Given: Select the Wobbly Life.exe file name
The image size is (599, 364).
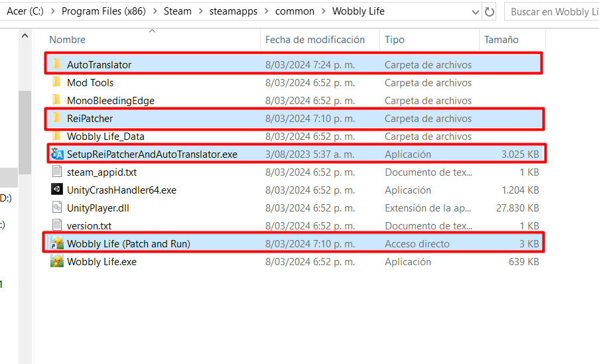Looking at the screenshot, I should [x=101, y=262].
